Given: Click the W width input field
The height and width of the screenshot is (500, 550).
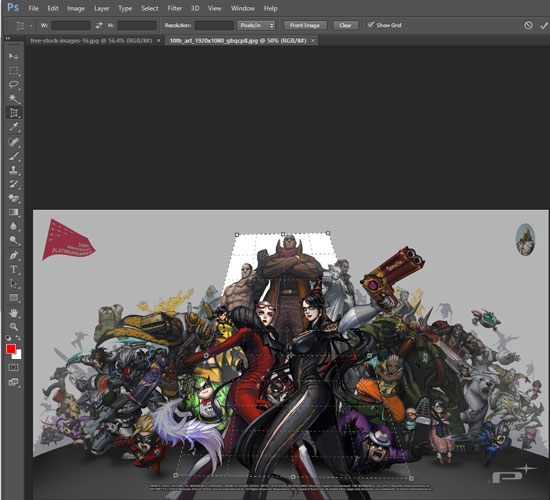Looking at the screenshot, I should click(71, 25).
